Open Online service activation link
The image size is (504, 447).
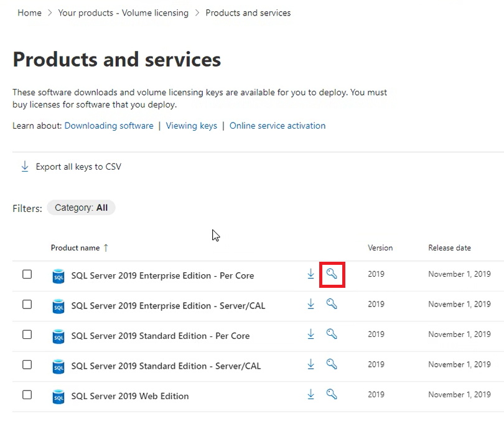pos(278,126)
